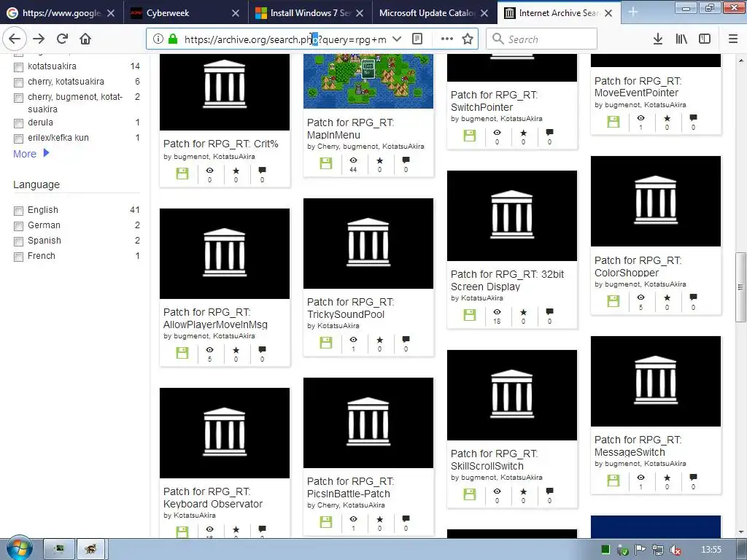Screen dimensions: 747x560
Task: Open the MapInMenu game map thumbnail
Action: tap(368, 81)
